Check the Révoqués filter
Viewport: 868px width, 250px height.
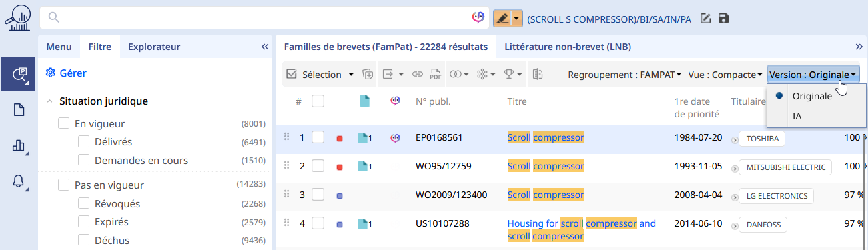84,203
